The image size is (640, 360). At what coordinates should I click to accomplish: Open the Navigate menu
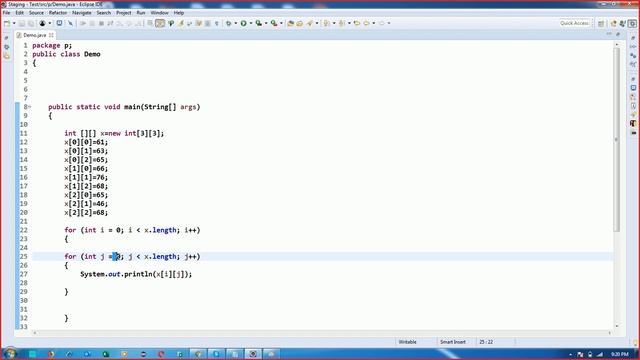tap(82, 13)
